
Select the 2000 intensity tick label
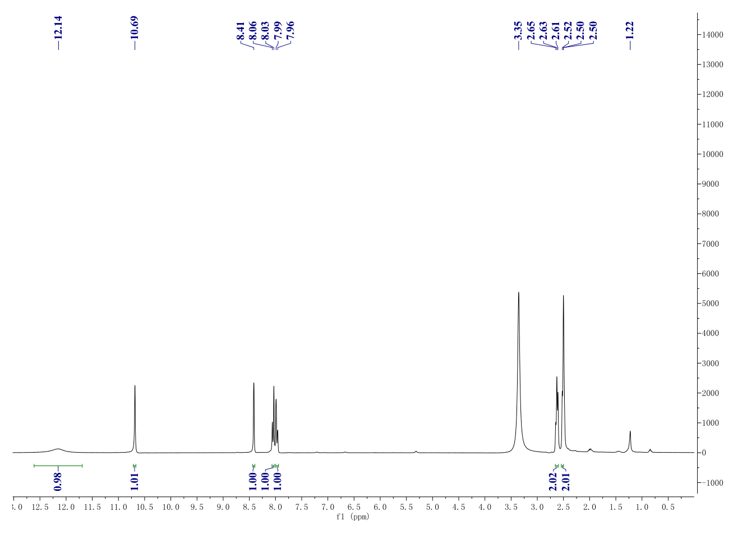[710, 393]
